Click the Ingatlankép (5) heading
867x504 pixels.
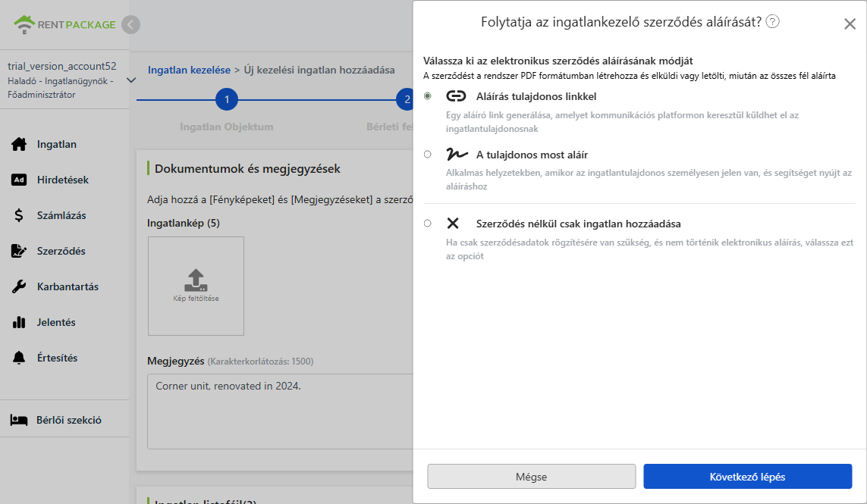click(184, 224)
